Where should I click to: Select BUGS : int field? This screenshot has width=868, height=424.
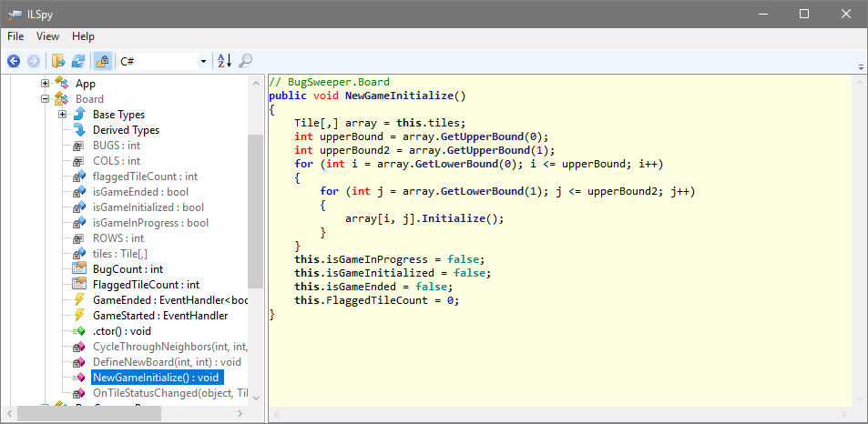117,146
